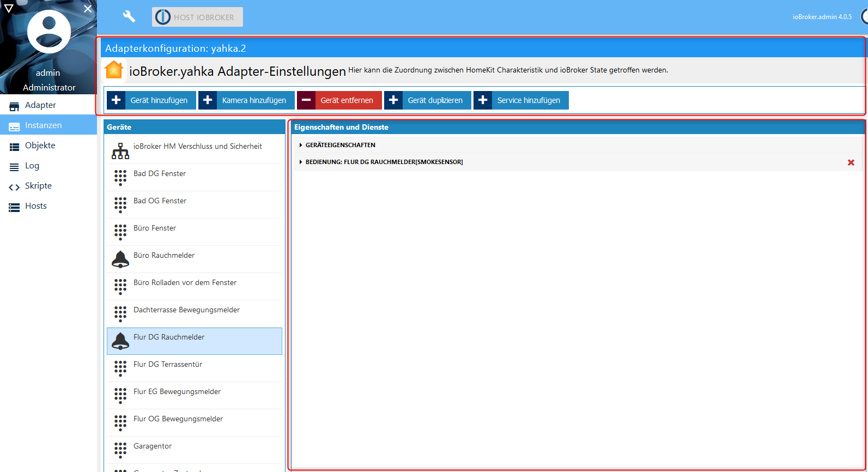The image size is (868, 472).
Task: Click Gerät duplizieren button
Action: (428, 100)
